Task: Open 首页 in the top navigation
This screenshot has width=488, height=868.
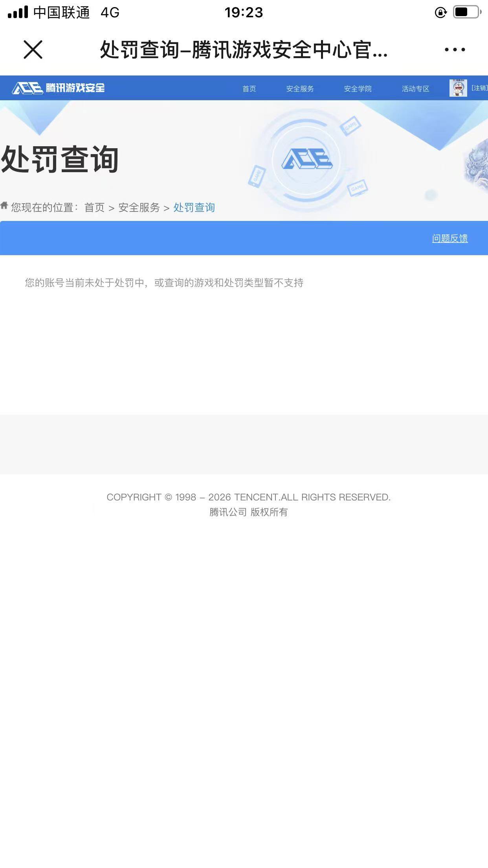Action: point(249,88)
